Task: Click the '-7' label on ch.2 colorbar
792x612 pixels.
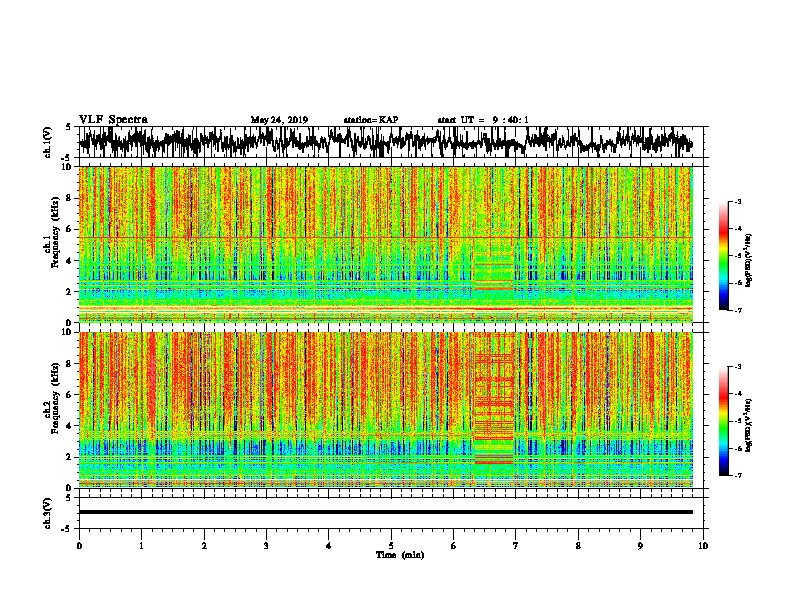Action: (x=737, y=475)
